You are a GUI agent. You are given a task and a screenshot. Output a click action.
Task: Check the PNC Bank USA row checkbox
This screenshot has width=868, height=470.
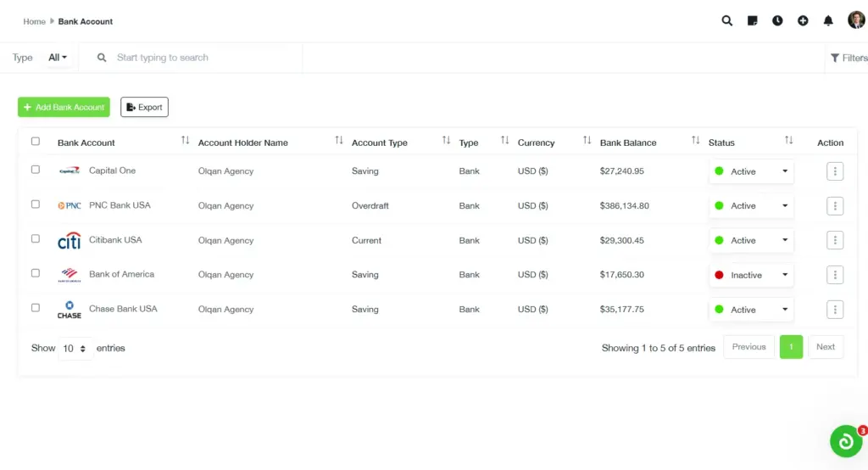pyautogui.click(x=36, y=204)
